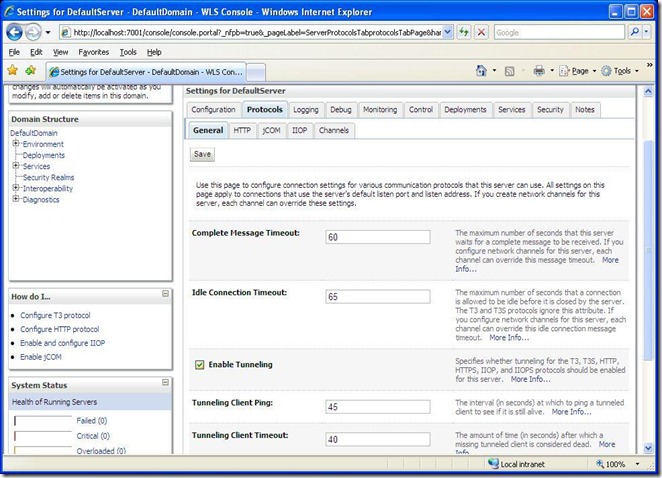
Task: Open Configure HTTP protocol help link
Action: coord(60,329)
